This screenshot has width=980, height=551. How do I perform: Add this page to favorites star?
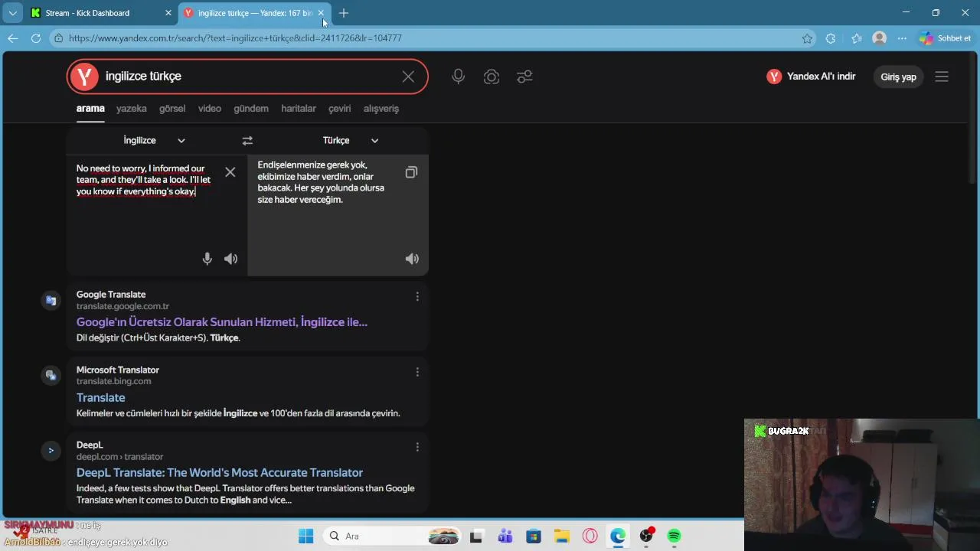(807, 38)
